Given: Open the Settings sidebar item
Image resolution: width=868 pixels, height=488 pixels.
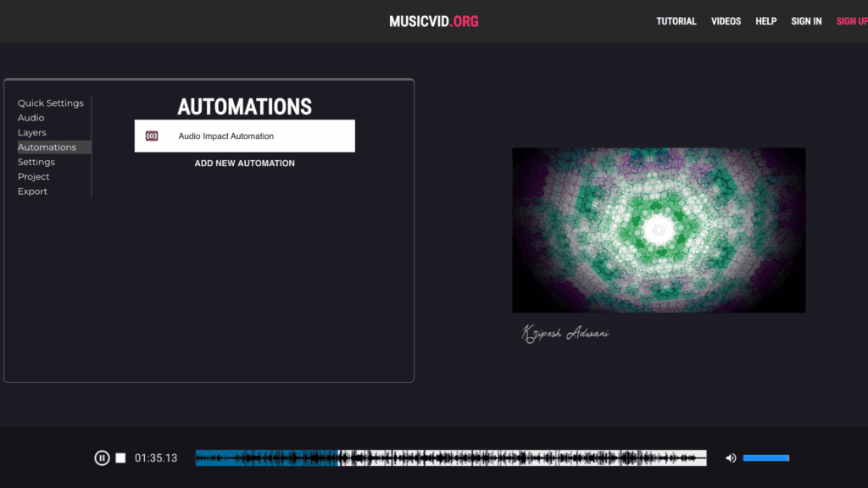Looking at the screenshot, I should pyautogui.click(x=36, y=162).
